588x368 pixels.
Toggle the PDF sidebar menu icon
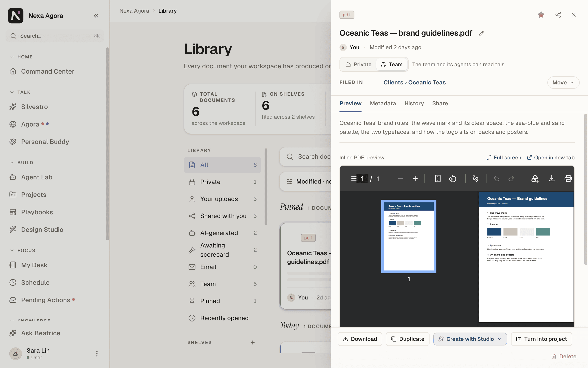point(354,179)
